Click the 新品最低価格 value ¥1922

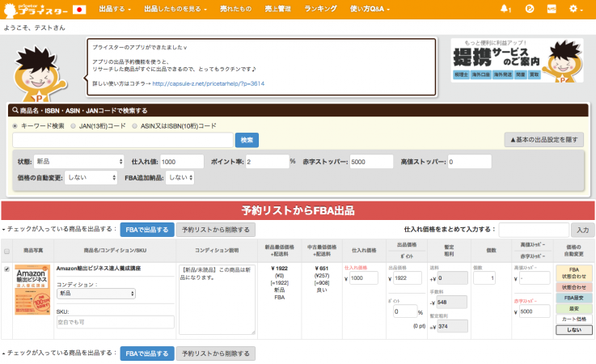pos(279,269)
